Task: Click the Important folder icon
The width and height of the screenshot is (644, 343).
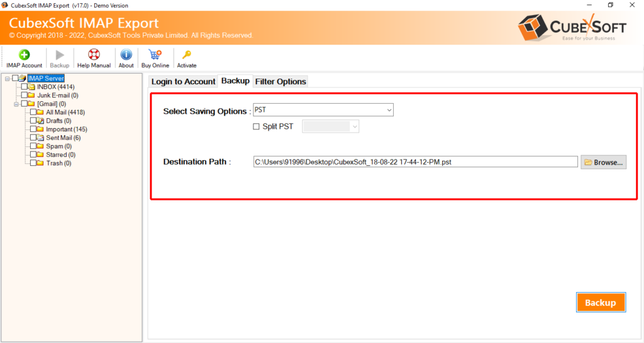Action: pyautogui.click(x=40, y=129)
